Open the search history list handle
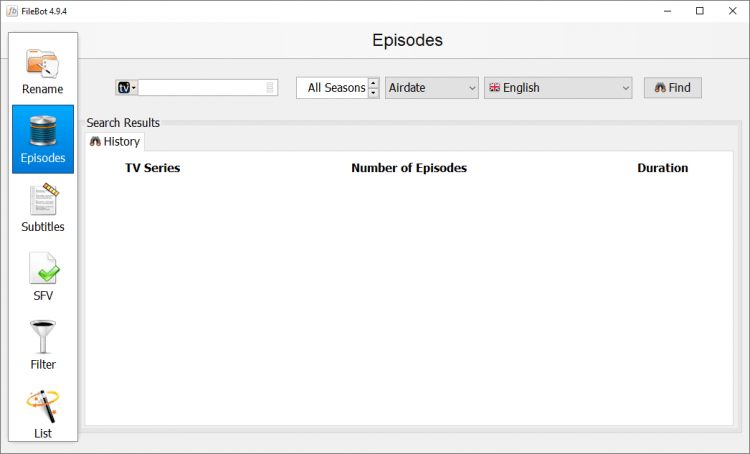750x454 pixels. (270, 88)
